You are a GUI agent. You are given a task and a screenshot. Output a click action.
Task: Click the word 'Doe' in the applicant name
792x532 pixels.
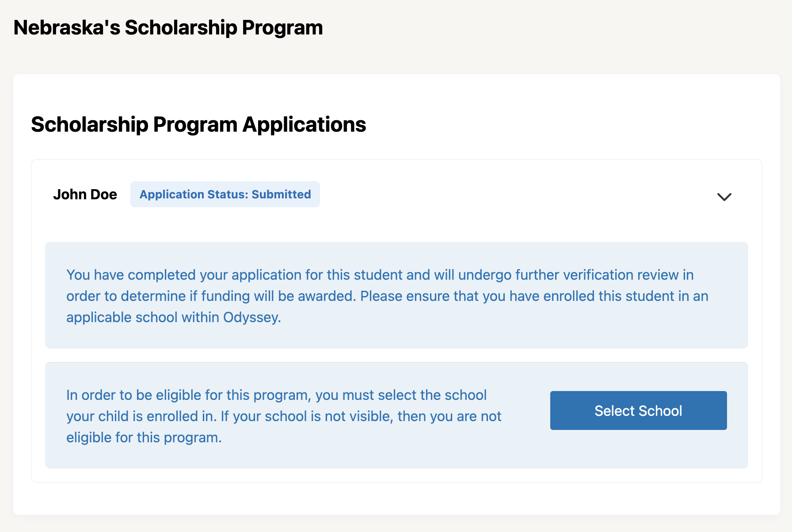coord(103,194)
